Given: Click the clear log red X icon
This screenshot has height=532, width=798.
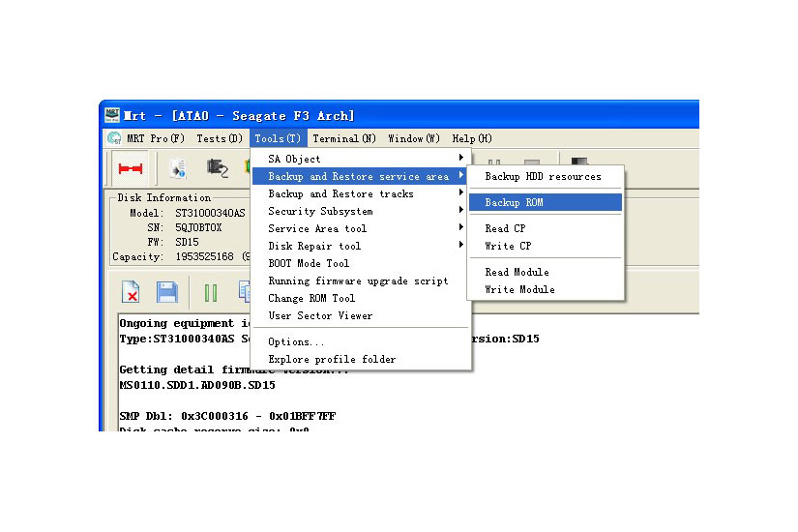Looking at the screenshot, I should (131, 292).
